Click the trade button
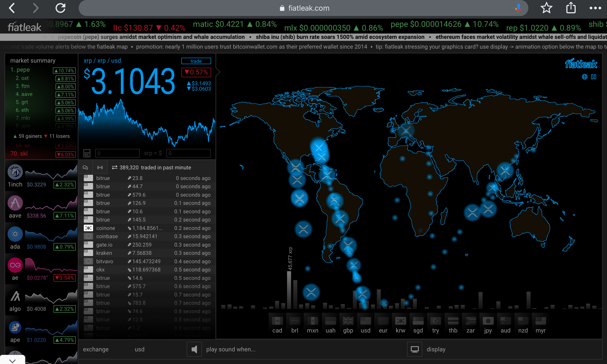Viewport: 607px width, 364px height. (x=196, y=61)
